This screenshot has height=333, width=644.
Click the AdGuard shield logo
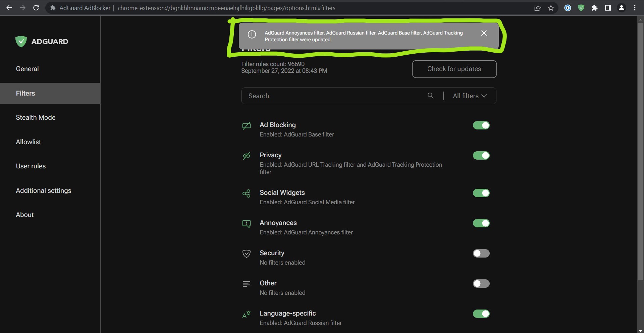click(x=21, y=42)
